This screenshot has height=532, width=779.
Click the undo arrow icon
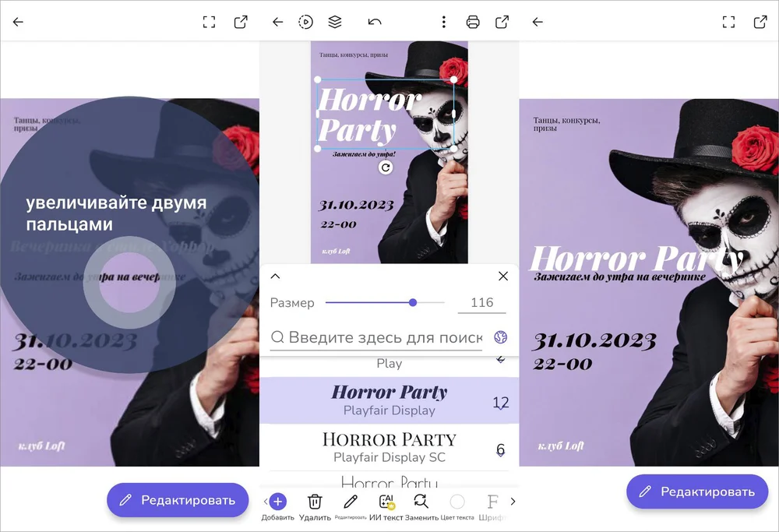[x=374, y=22]
